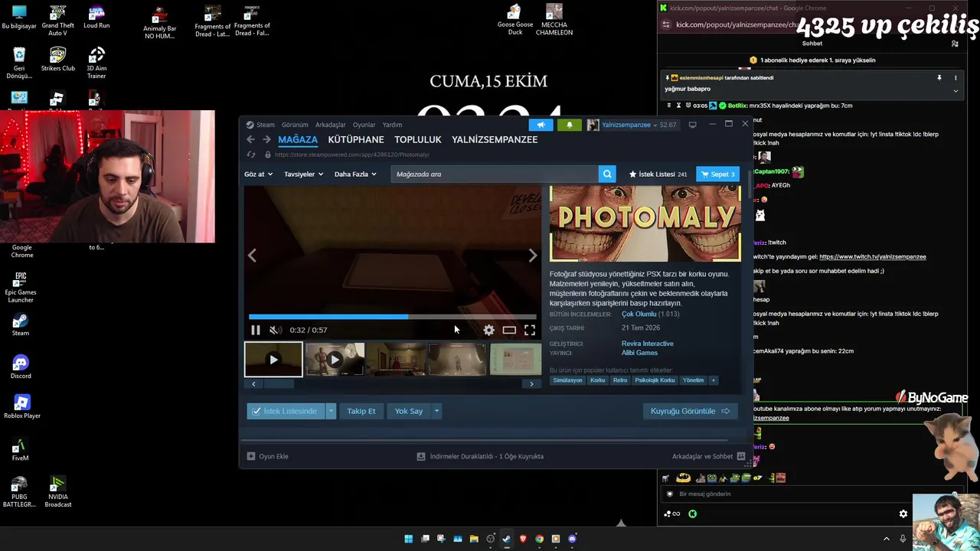Click the Takip Et button
The height and width of the screenshot is (551, 980).
[361, 411]
